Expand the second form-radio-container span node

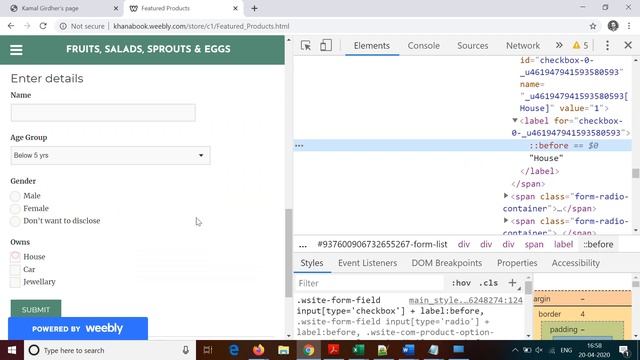click(506, 220)
